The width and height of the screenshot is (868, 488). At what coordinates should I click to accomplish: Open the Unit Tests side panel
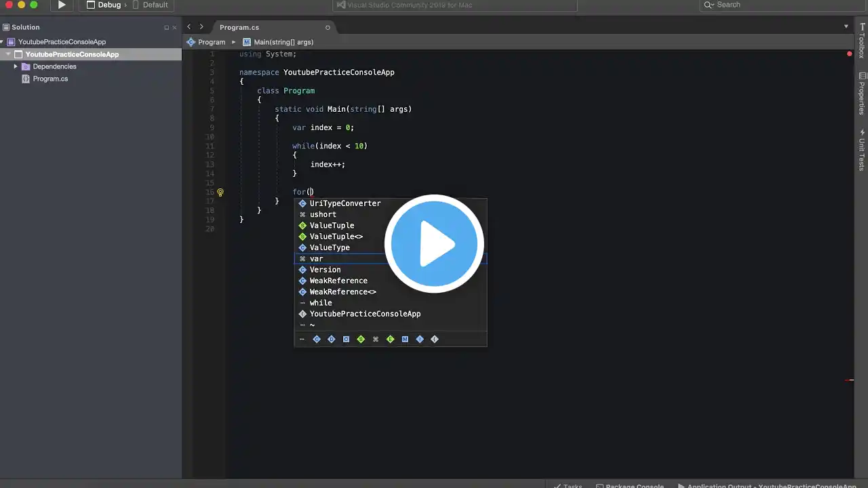pyautogui.click(x=862, y=149)
